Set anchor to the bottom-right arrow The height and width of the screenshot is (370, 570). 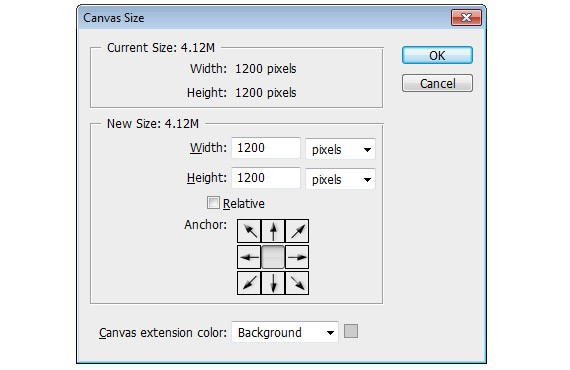(297, 283)
